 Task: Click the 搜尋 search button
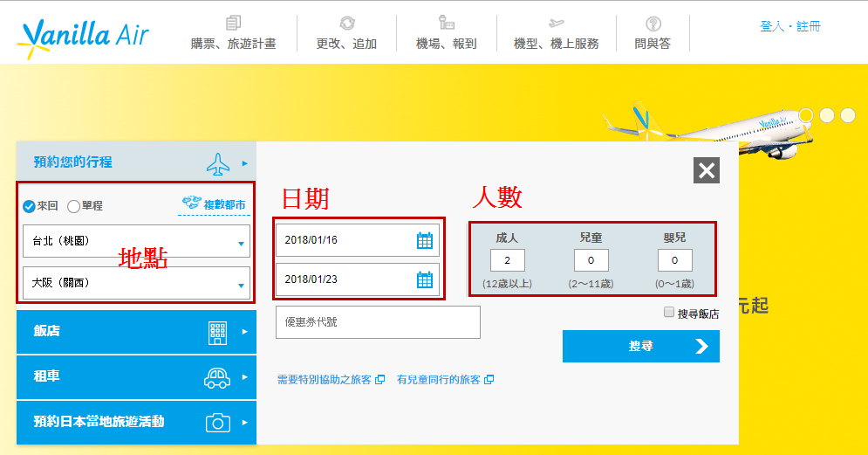click(641, 347)
